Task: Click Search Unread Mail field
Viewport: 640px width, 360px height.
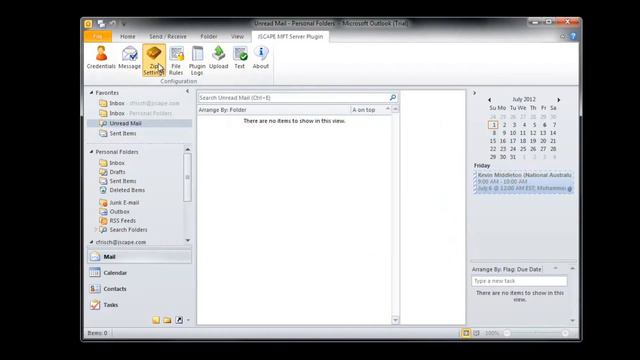Action: (293, 98)
